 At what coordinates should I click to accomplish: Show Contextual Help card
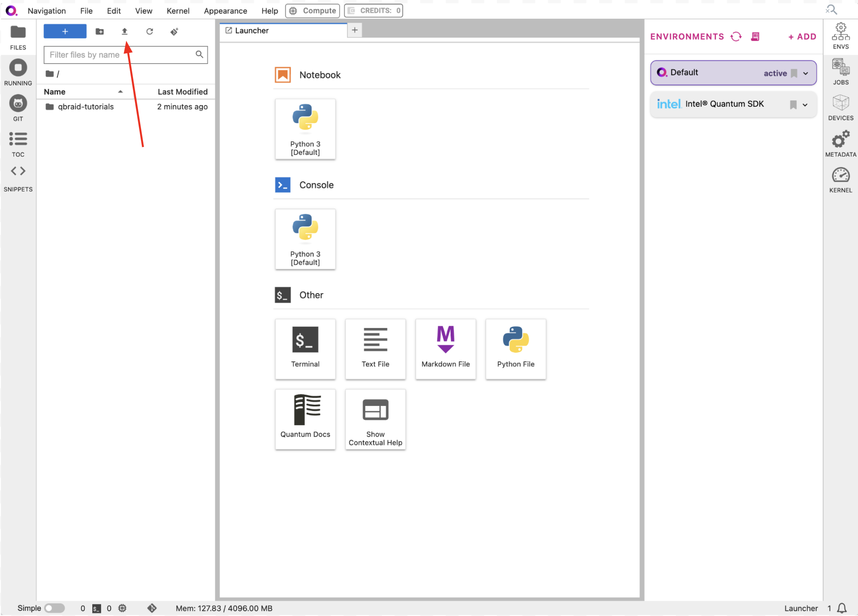click(x=375, y=419)
